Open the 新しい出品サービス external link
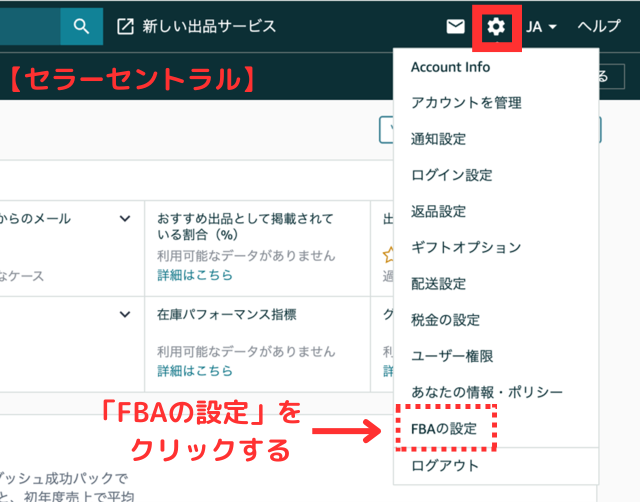This screenshot has width=640, height=502. [x=197, y=27]
